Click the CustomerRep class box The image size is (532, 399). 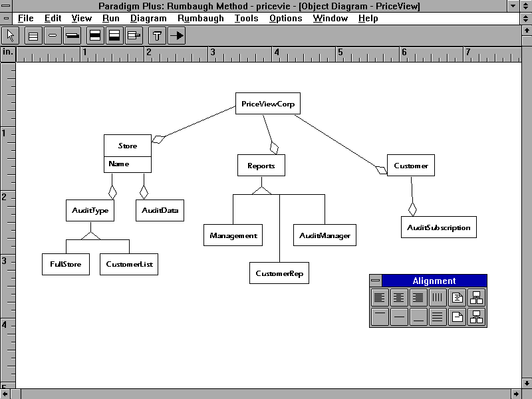pos(279,273)
